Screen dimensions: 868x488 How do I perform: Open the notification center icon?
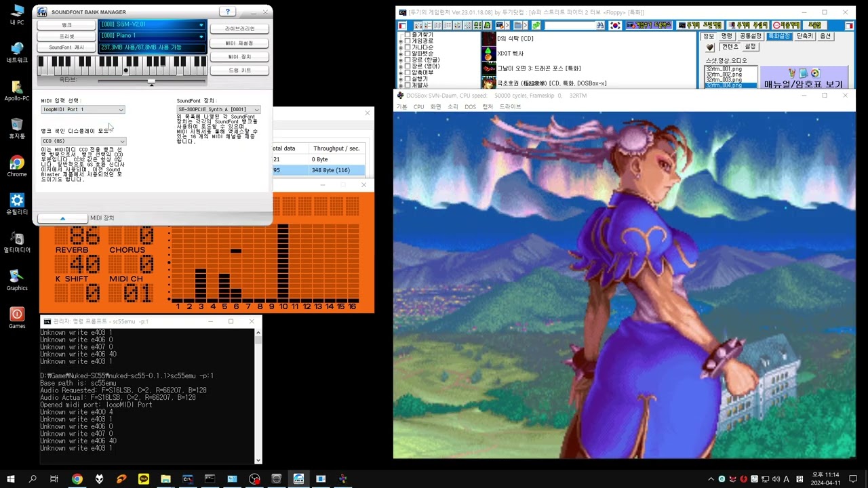click(x=854, y=479)
